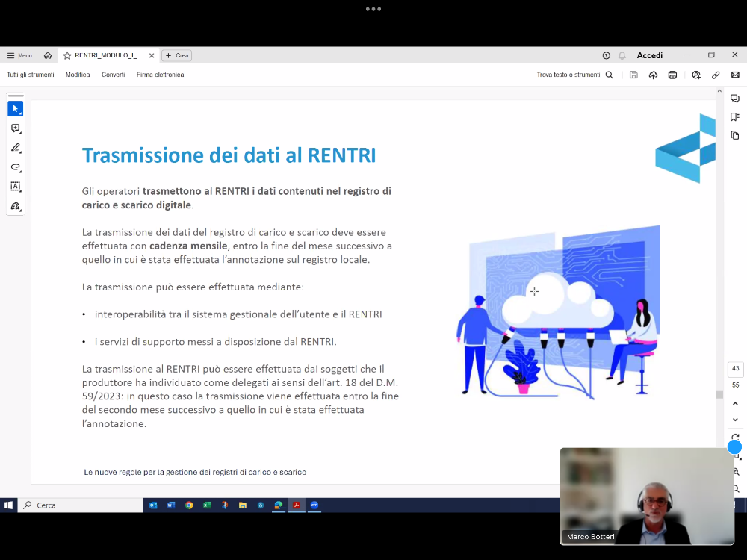Viewport: 747px width, 560px height.
Task: Select the pencil drawing tool
Action: click(15, 148)
